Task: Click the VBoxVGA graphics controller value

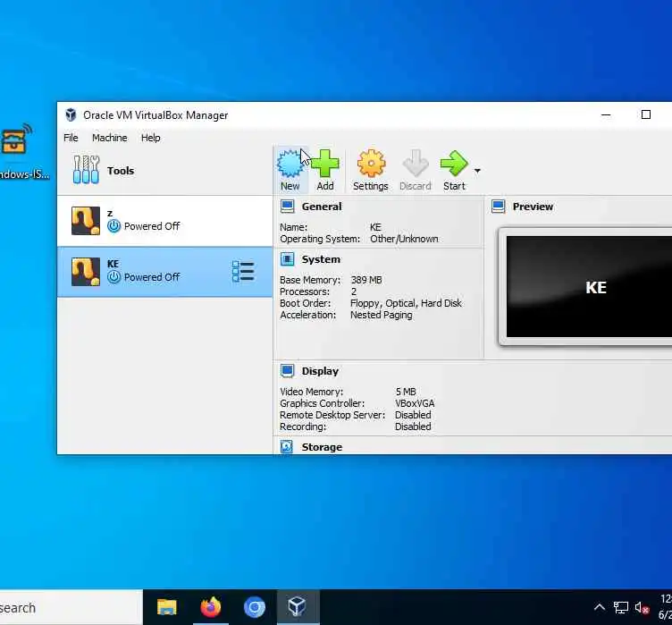Action: tap(415, 403)
